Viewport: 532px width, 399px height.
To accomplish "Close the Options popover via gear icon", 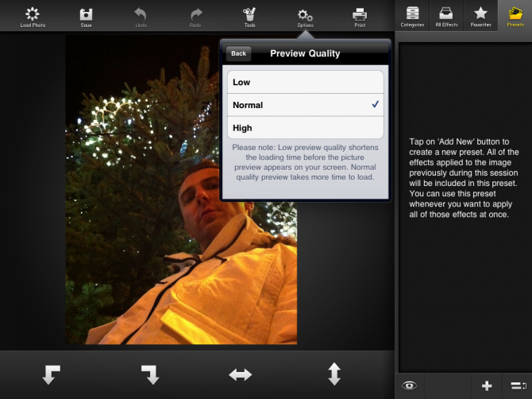I will pos(305,16).
